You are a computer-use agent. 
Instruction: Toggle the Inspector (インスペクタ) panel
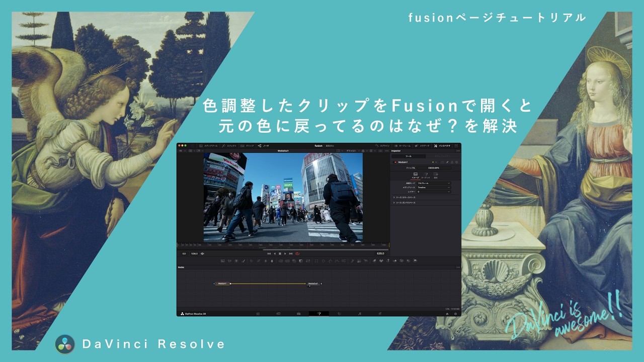coord(442,146)
